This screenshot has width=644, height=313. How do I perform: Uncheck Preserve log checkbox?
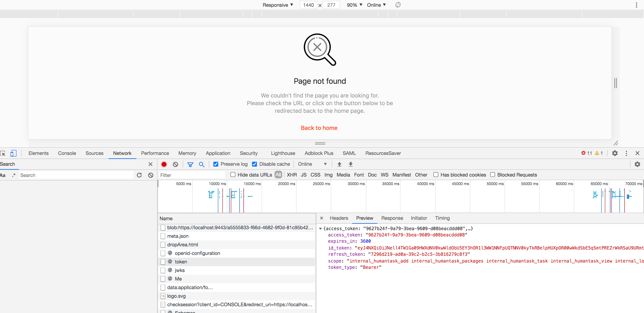(216, 164)
